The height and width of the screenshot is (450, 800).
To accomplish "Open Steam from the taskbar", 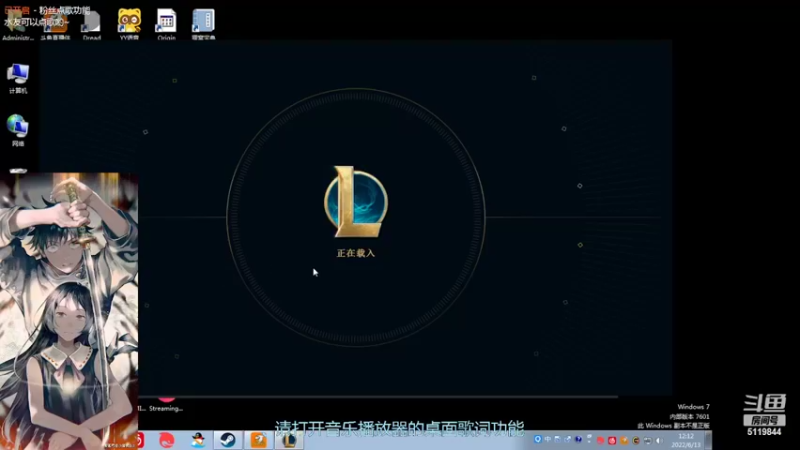I will pyautogui.click(x=228, y=439).
